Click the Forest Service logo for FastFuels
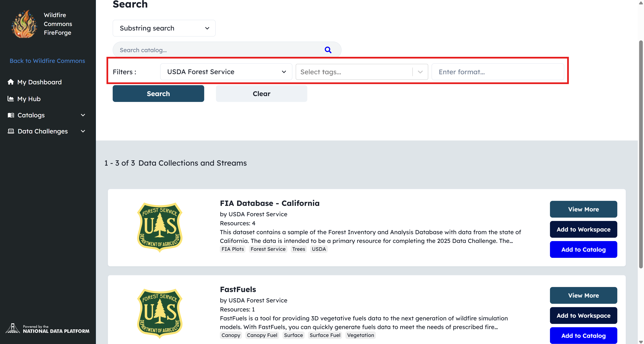This screenshot has height=344, width=644. pyautogui.click(x=160, y=313)
